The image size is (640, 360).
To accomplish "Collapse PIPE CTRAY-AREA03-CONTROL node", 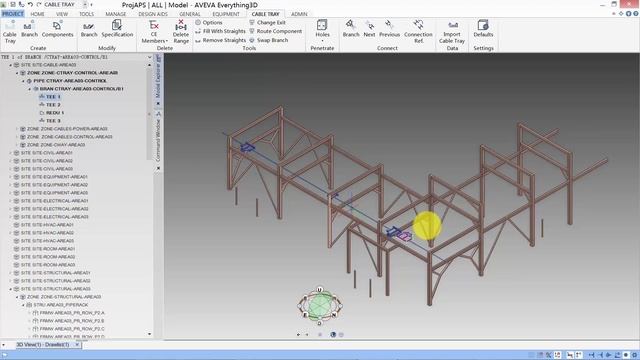I will pyautogui.click(x=23, y=81).
